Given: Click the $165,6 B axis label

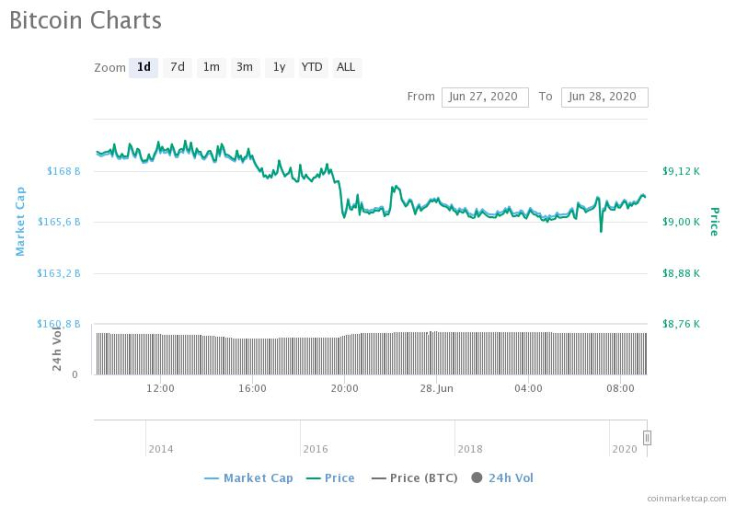Looking at the screenshot, I should click(x=59, y=222).
